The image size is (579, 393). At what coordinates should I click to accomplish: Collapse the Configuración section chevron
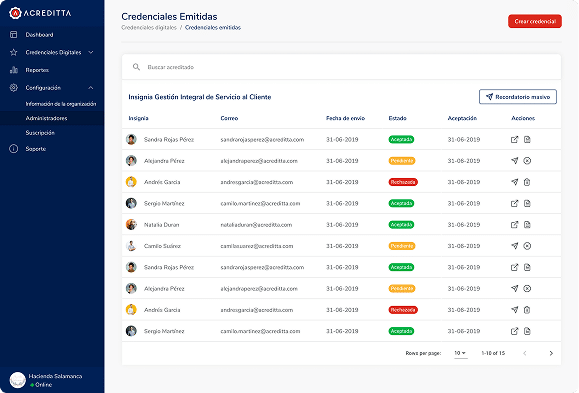click(91, 88)
